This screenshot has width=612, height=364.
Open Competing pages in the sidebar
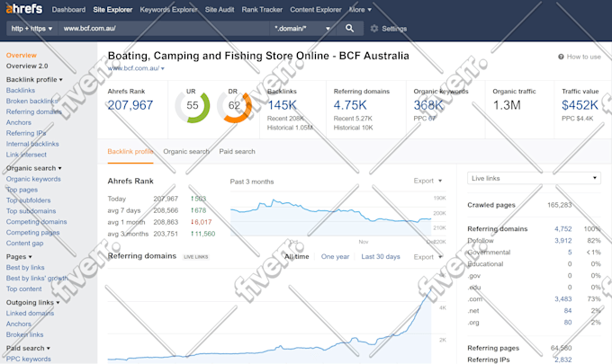pyautogui.click(x=32, y=232)
